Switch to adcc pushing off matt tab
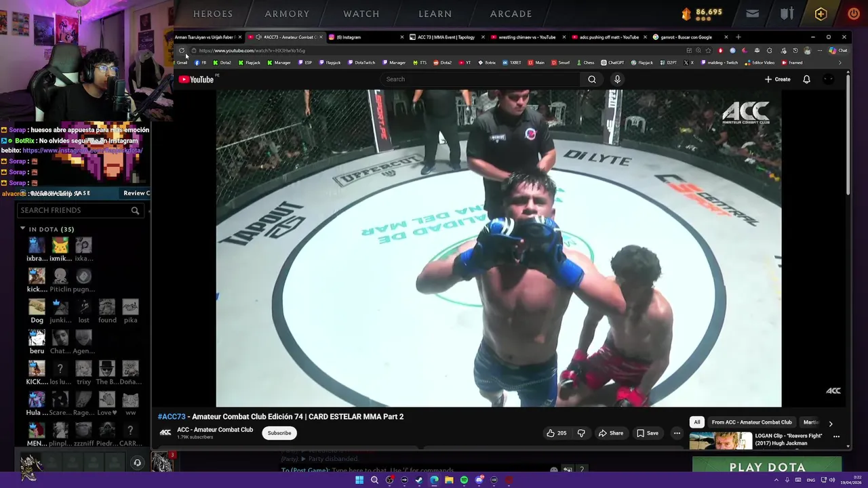 coord(608,37)
